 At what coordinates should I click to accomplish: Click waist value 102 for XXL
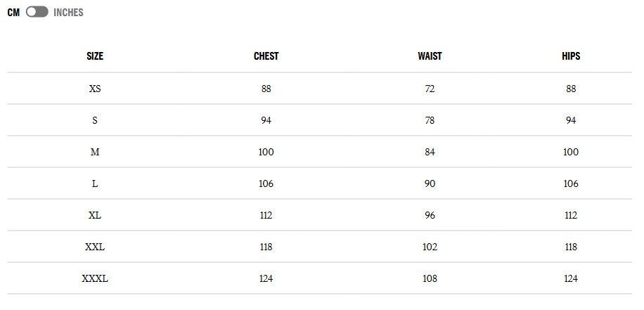coord(430,247)
